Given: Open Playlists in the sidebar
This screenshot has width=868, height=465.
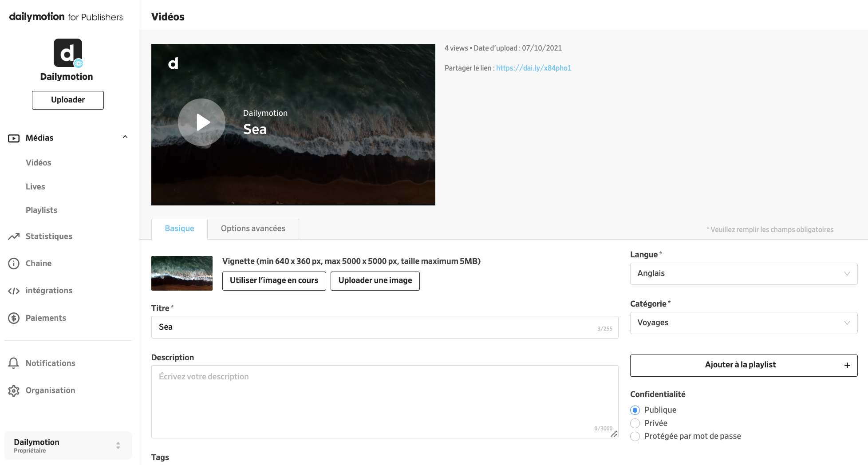Looking at the screenshot, I should [x=41, y=210].
